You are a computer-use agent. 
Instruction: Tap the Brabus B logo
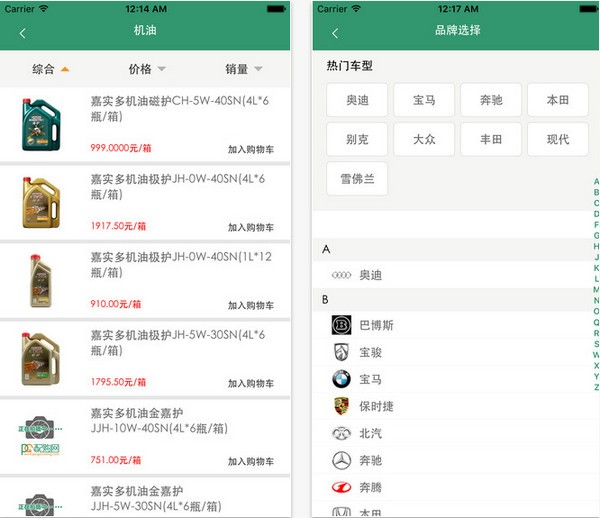click(x=342, y=325)
